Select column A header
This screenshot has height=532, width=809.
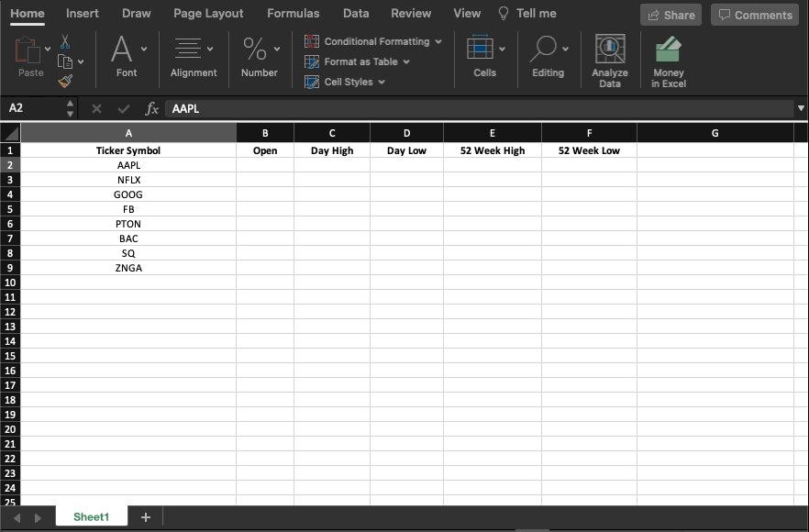pyautogui.click(x=128, y=133)
